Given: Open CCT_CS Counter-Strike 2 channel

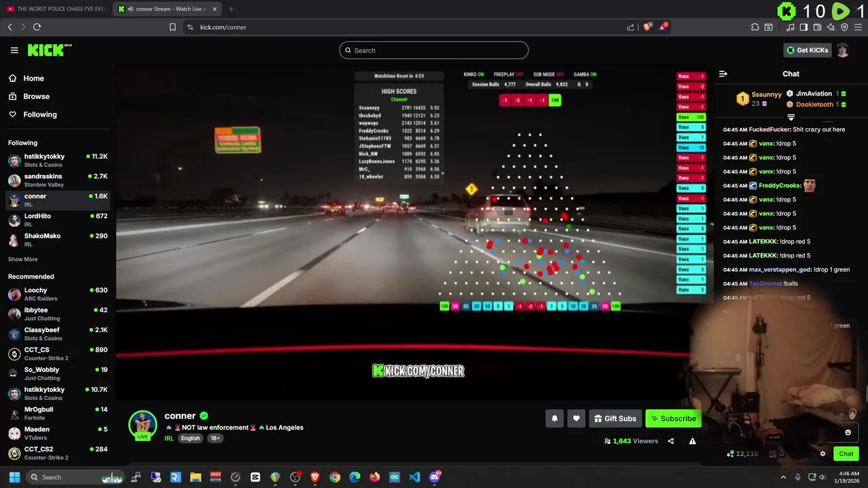Looking at the screenshot, I should pyautogui.click(x=58, y=353).
